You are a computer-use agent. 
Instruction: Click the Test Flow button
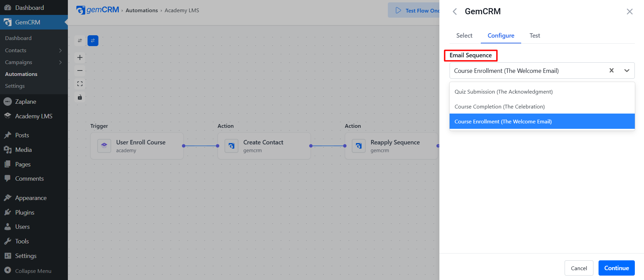[x=414, y=11]
